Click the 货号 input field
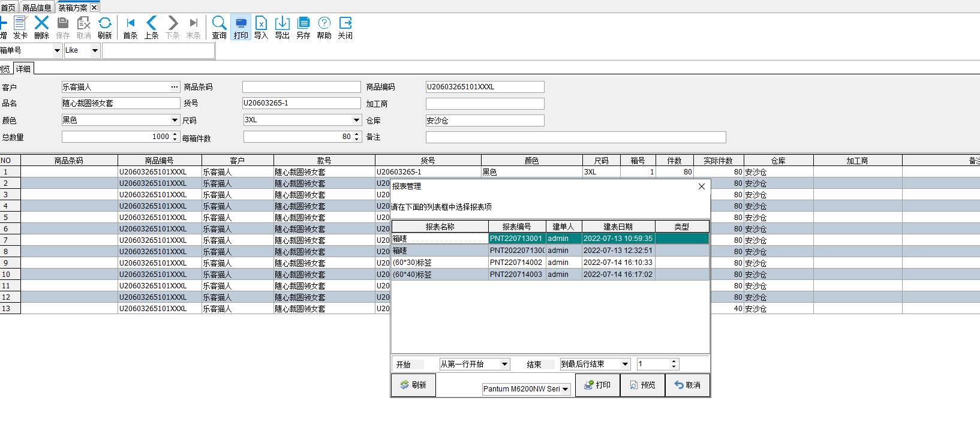 302,103
